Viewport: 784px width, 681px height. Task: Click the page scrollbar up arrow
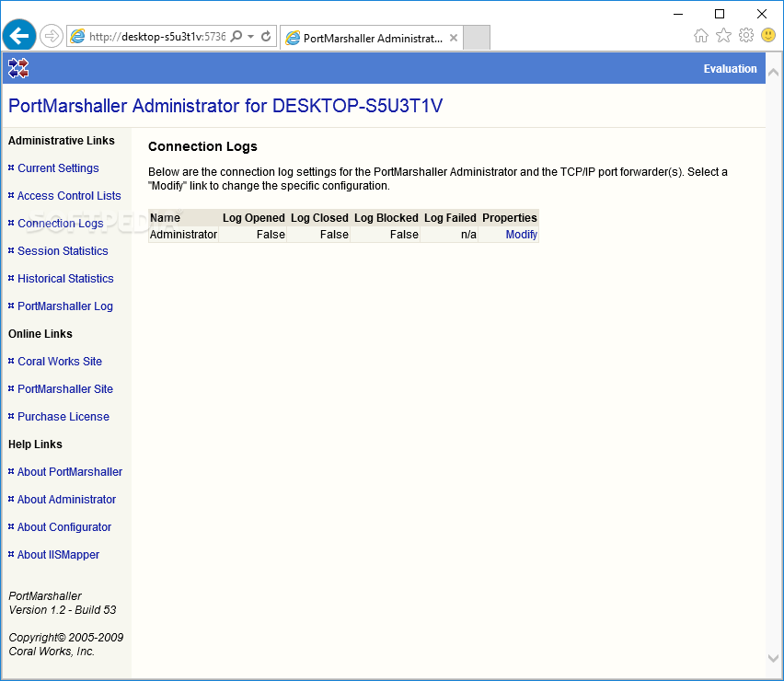pos(774,73)
